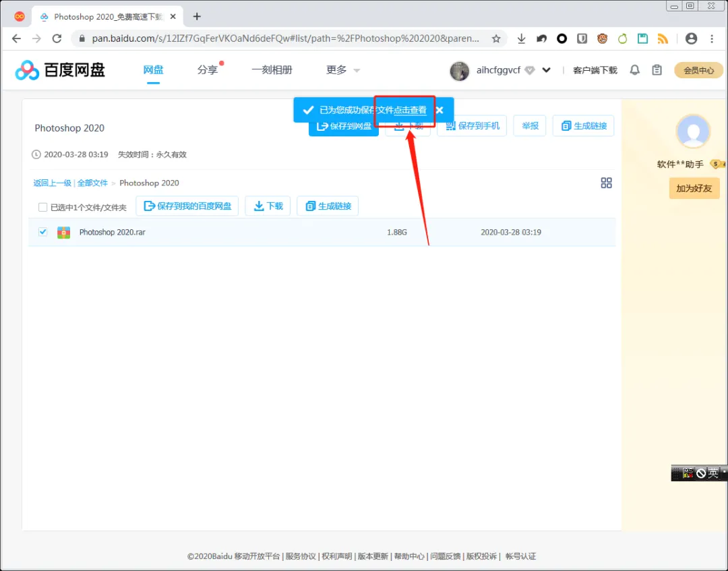Open the downloads arrow extension icon
This screenshot has height=571, width=728.
(521, 38)
